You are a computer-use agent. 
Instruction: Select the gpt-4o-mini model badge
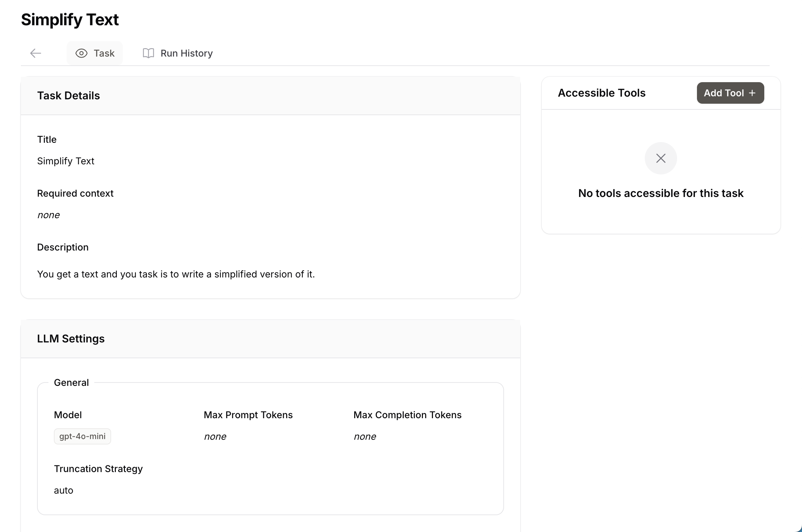pos(82,436)
